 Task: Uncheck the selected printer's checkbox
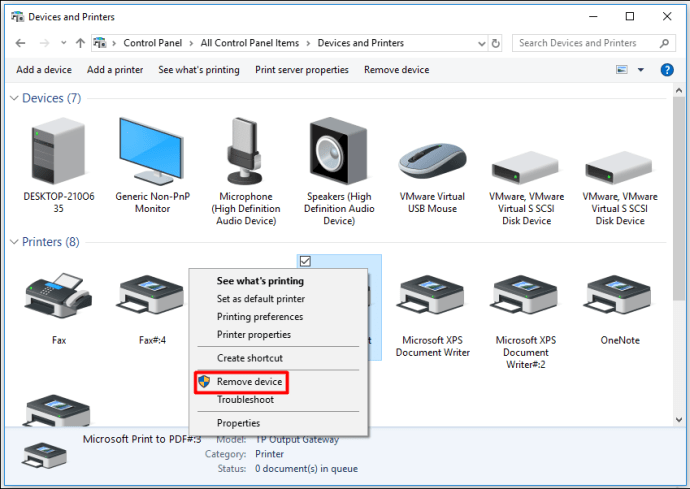pyautogui.click(x=305, y=261)
